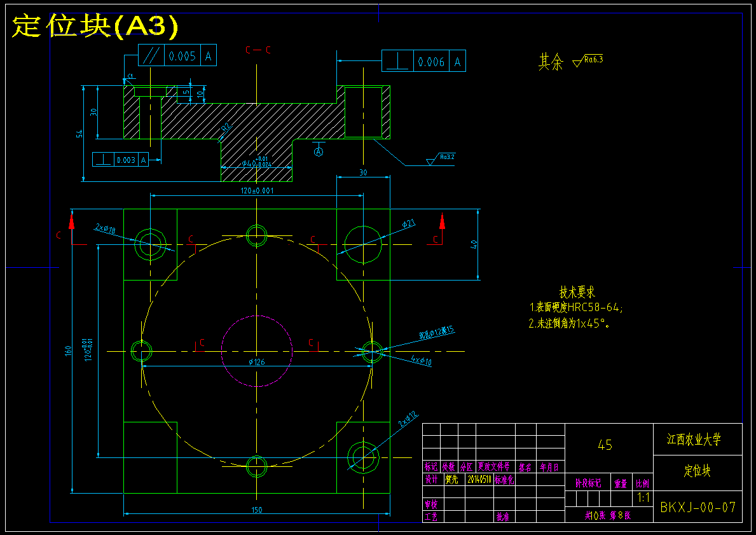Image resolution: width=756 pixels, height=535 pixels.
Task: Click the 共10张 第8张 sheet count
Action: click(607, 515)
